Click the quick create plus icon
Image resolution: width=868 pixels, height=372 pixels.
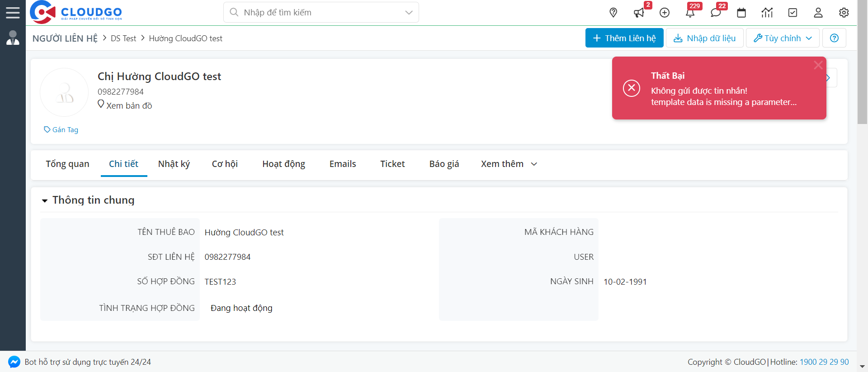coord(665,13)
